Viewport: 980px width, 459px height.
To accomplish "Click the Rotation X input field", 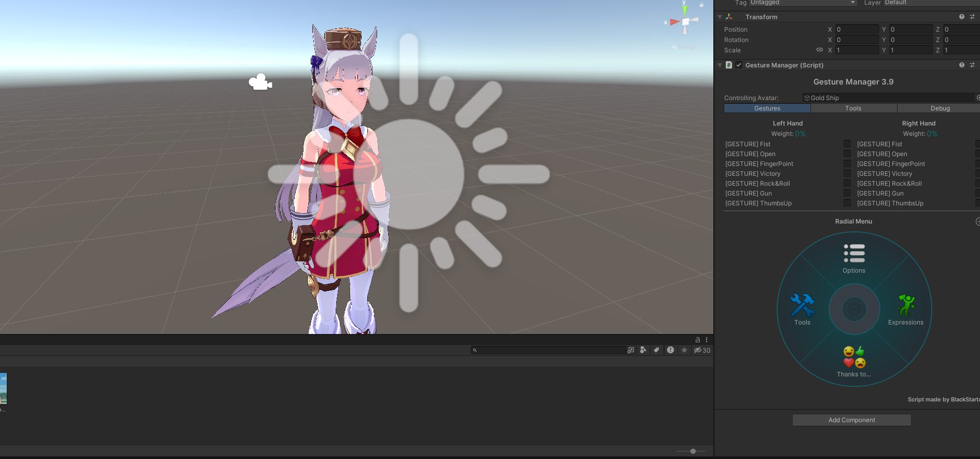I will coord(857,40).
